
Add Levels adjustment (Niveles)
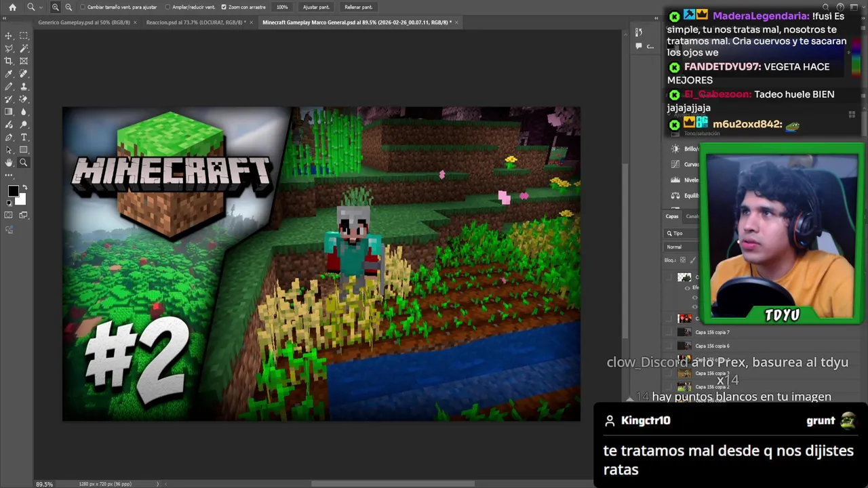(x=675, y=180)
